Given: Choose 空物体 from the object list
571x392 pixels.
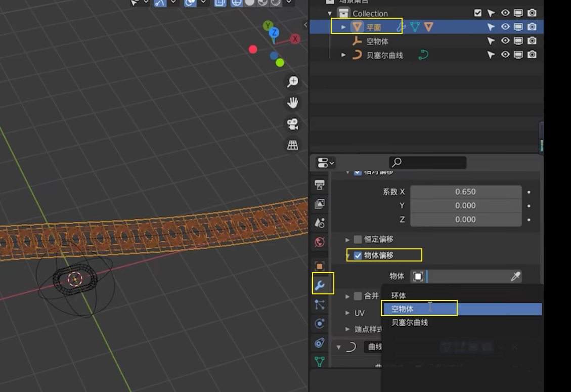Looking at the screenshot, I should click(x=462, y=309).
